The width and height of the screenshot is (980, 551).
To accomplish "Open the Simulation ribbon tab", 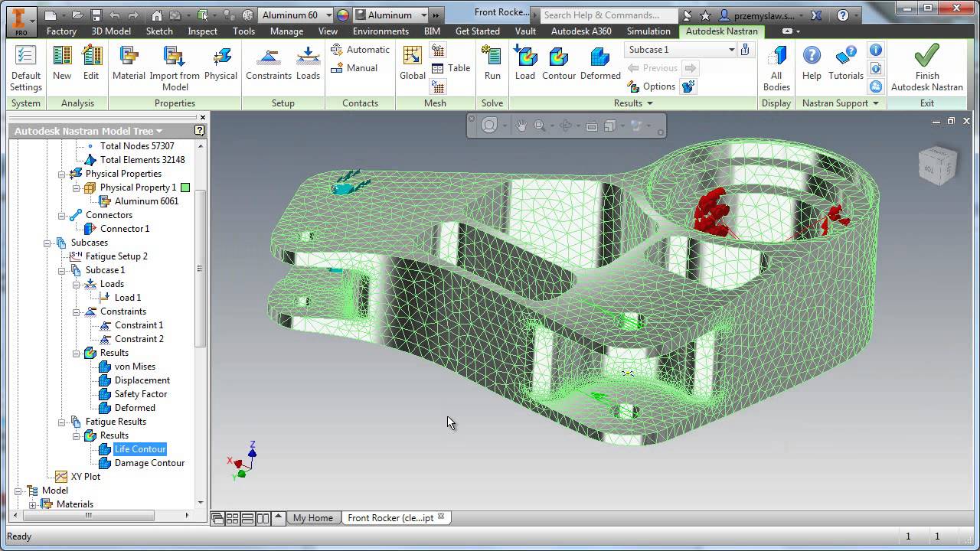I will (x=648, y=31).
